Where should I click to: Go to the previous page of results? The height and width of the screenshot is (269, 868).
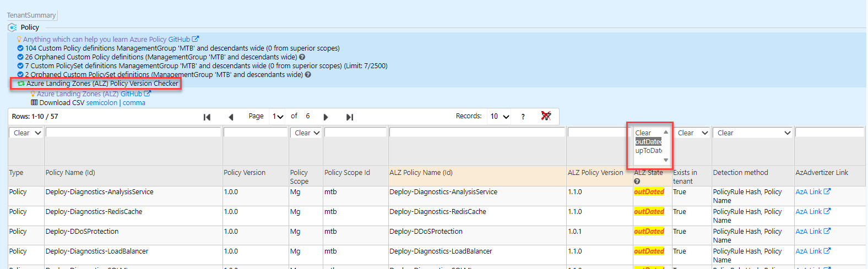coord(231,117)
